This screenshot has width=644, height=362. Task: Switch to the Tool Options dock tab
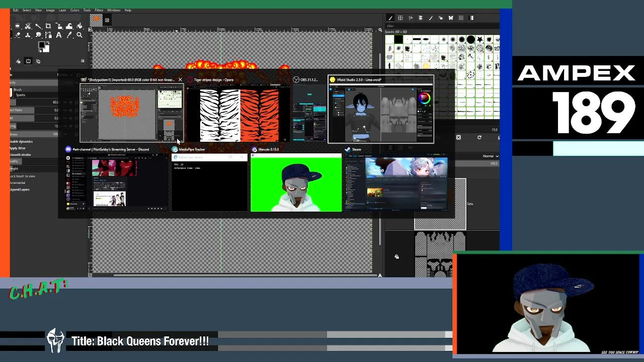[28, 61]
